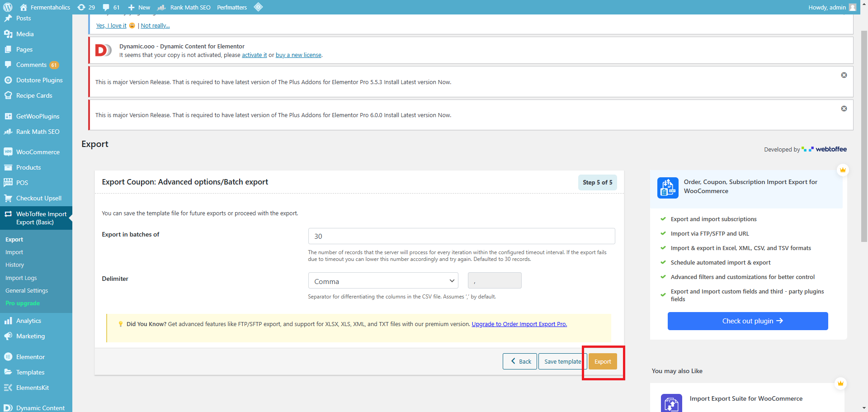The width and height of the screenshot is (868, 412).
Task: Click the Recipe Cards chef hat icon
Action: pyautogui.click(x=8, y=95)
